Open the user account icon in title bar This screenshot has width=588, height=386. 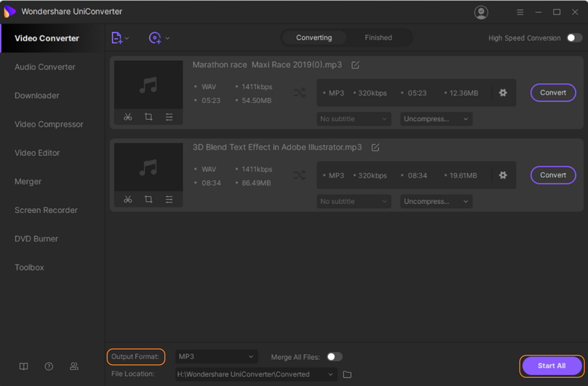point(481,12)
